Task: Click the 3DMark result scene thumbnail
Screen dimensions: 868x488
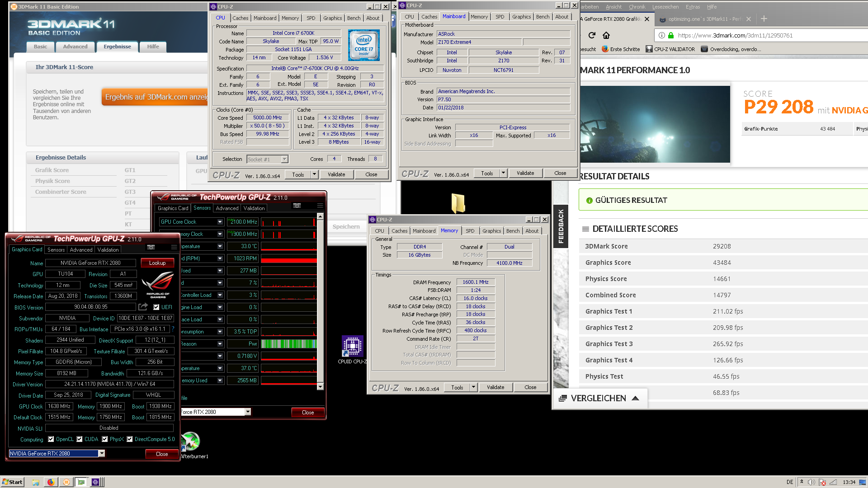Action: pos(655,124)
